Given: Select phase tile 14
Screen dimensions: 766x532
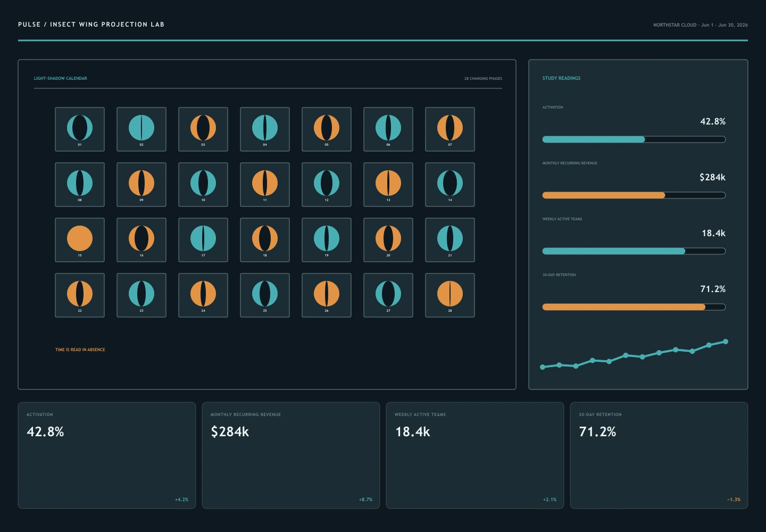Looking at the screenshot, I should (450, 185).
